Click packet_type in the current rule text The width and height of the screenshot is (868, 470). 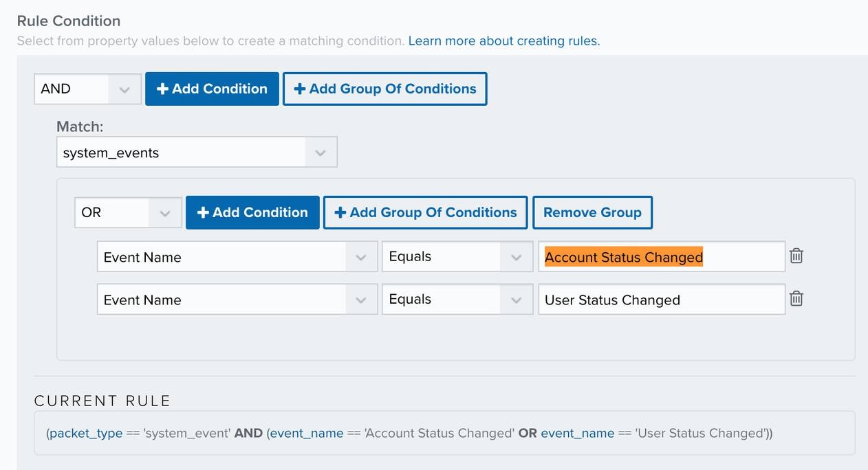pyautogui.click(x=85, y=434)
